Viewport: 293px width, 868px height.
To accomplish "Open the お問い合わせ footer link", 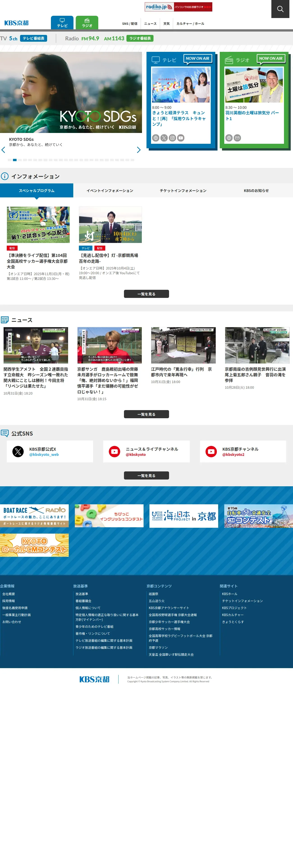I will pyautogui.click(x=11, y=622).
